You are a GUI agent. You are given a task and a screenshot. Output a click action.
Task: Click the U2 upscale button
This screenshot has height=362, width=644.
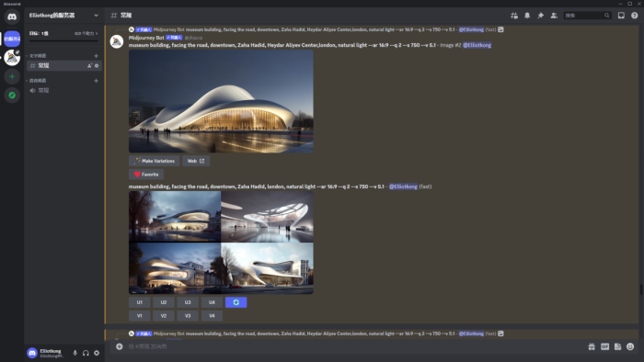164,302
